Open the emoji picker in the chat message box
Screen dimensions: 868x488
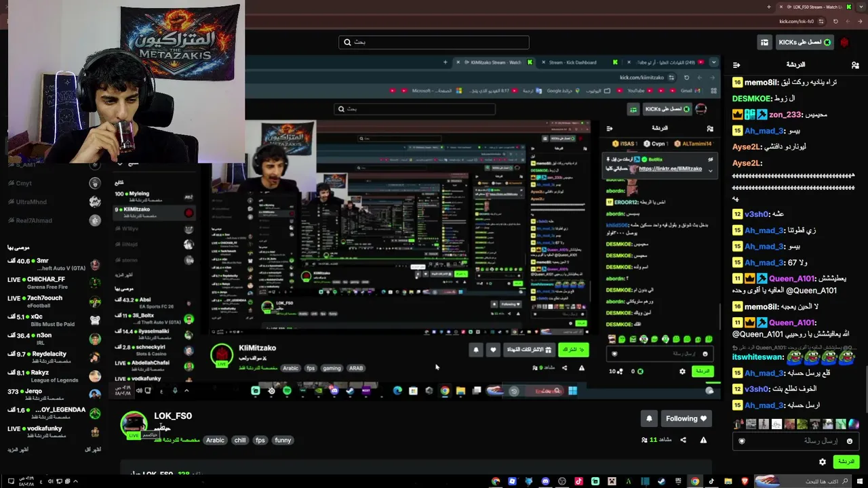849,441
